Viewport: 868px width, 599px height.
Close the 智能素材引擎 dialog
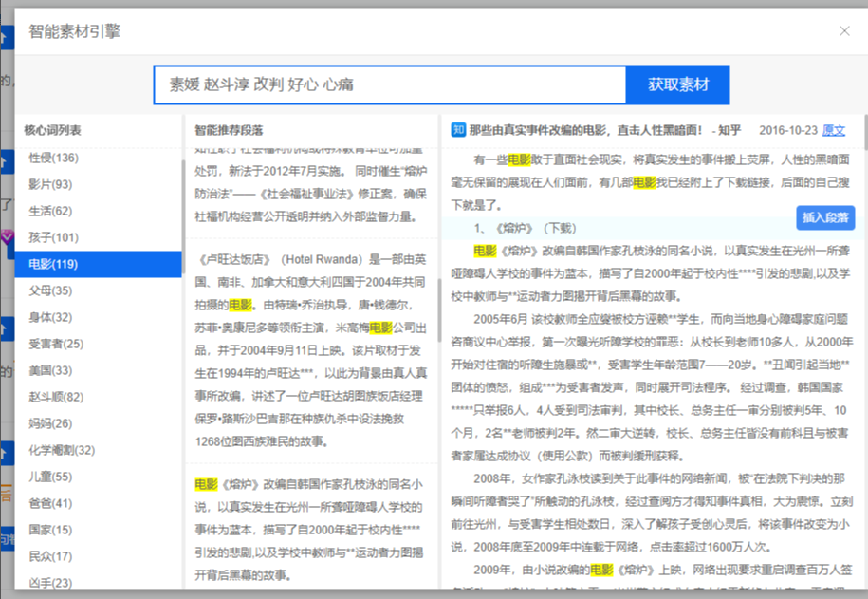[x=844, y=31]
